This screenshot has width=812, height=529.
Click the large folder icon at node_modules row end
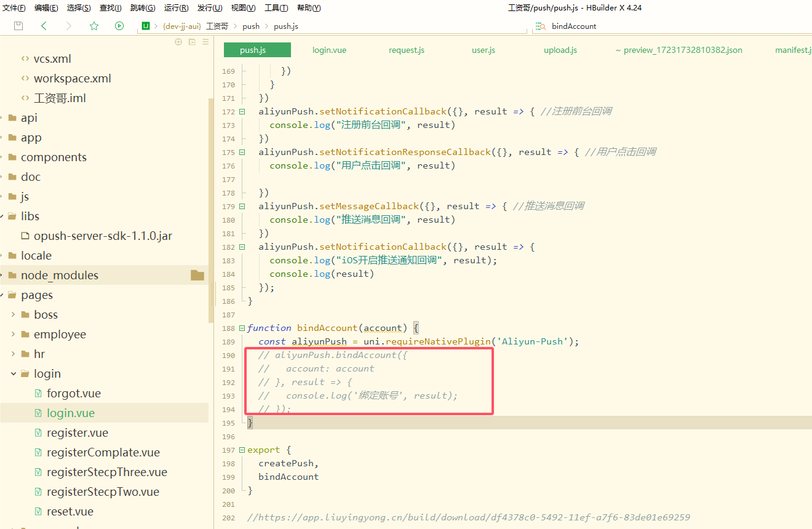click(197, 275)
